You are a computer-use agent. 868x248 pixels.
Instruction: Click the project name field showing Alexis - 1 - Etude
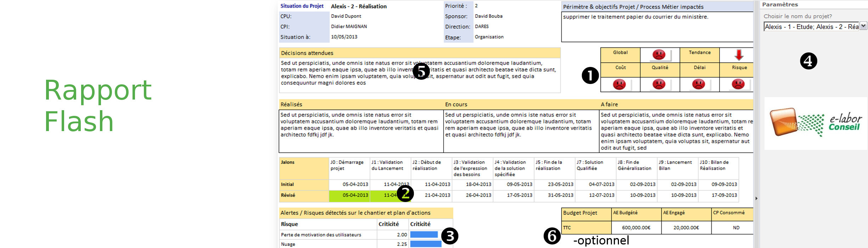tap(811, 27)
